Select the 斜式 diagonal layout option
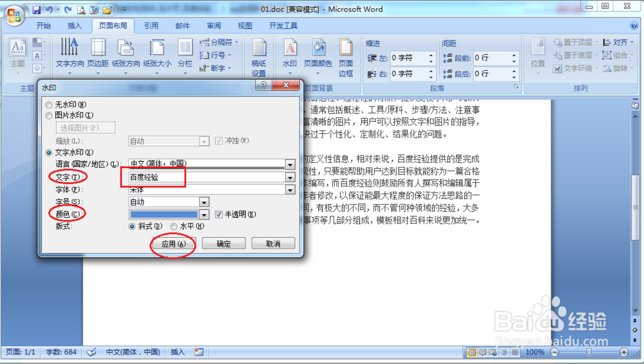This screenshot has height=364, width=644. pyautogui.click(x=132, y=226)
